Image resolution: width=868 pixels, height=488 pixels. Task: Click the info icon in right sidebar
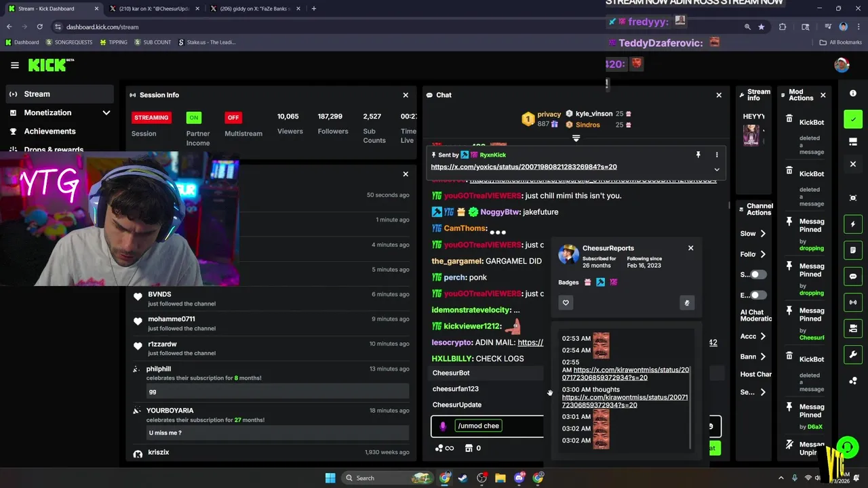pyautogui.click(x=853, y=94)
